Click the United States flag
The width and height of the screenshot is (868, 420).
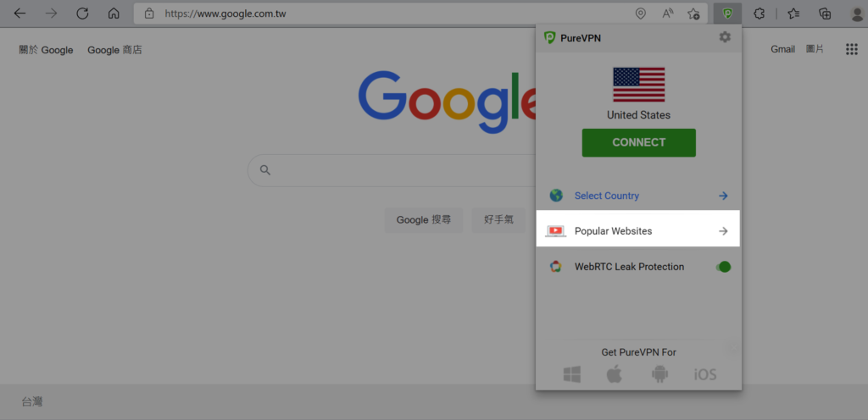pyautogui.click(x=639, y=85)
